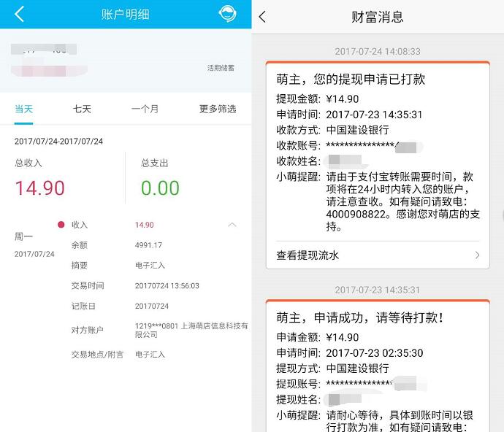Click the 活期储蓄 account type label
This screenshot has width=504, height=432.
tap(221, 68)
